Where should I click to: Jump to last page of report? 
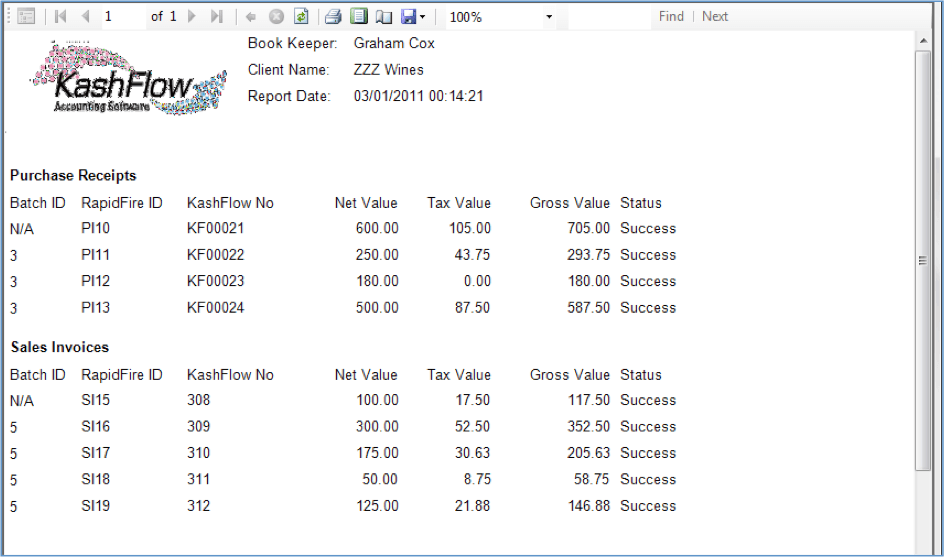[x=216, y=17]
